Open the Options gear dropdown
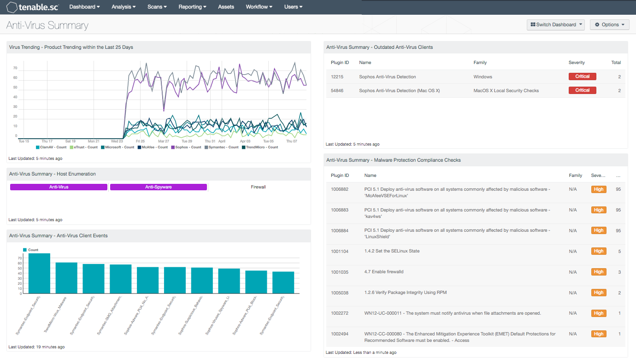 click(609, 25)
